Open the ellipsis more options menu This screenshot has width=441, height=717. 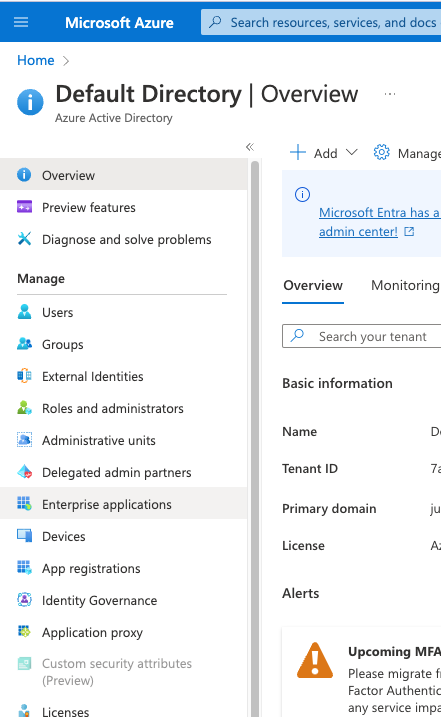pyautogui.click(x=390, y=94)
